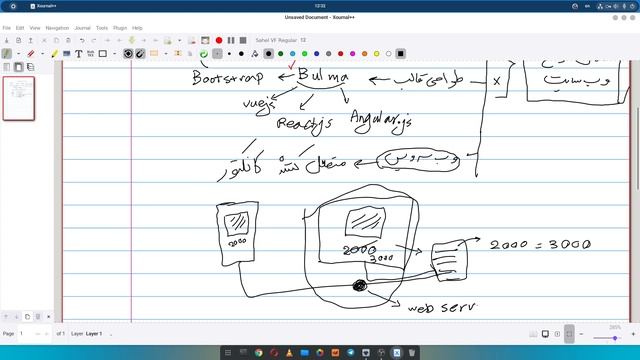Toggle the first sidebar view button

tap(7, 67)
